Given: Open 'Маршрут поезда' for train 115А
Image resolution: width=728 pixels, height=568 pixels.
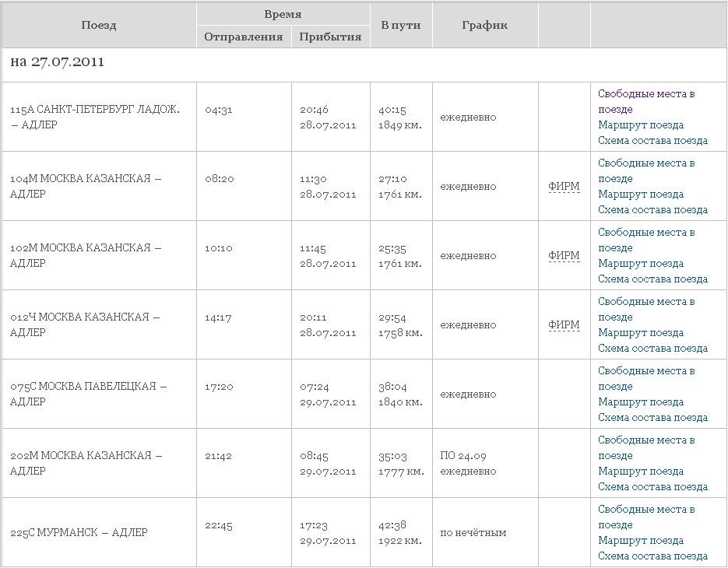Looking at the screenshot, I should [x=641, y=125].
